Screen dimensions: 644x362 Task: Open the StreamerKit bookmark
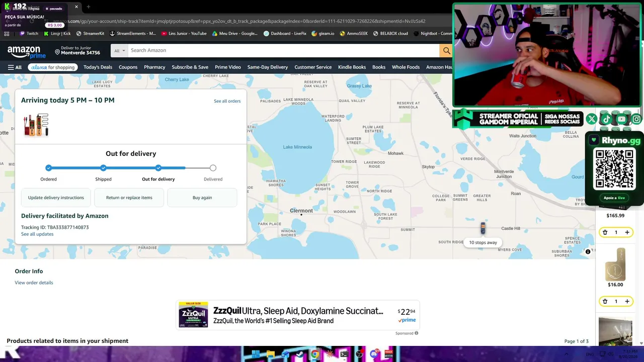pyautogui.click(x=90, y=34)
